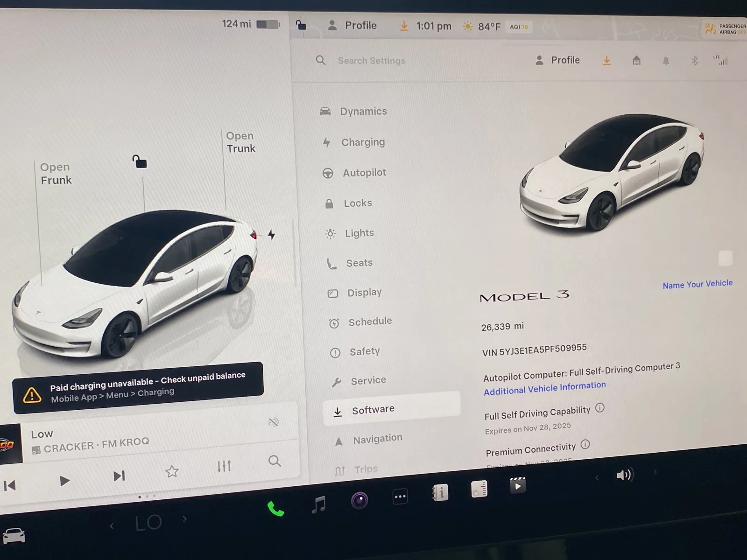Click the white color swatch beside the car
The height and width of the screenshot is (560, 747).
(726, 258)
